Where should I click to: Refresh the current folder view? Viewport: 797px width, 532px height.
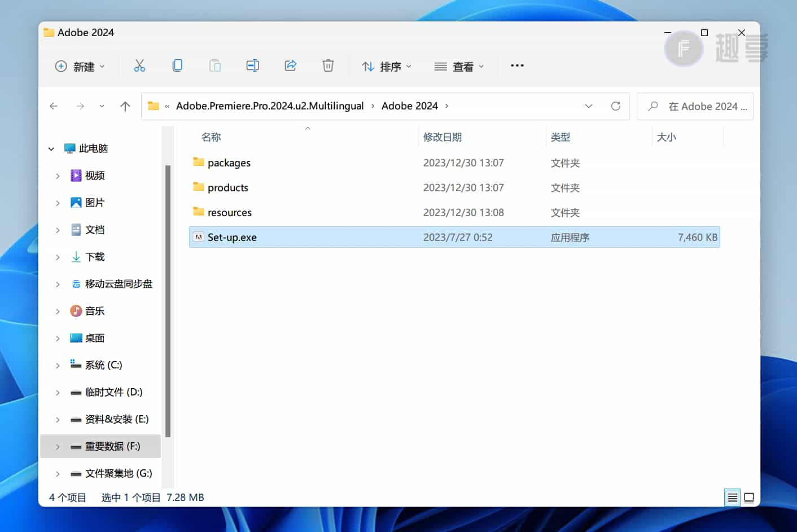pos(616,106)
